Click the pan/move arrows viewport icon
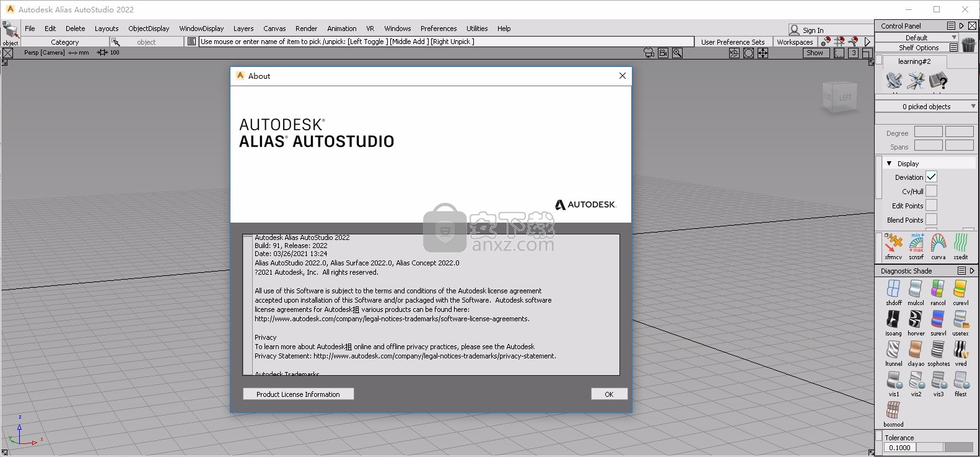The width and height of the screenshot is (980, 457). (763, 53)
